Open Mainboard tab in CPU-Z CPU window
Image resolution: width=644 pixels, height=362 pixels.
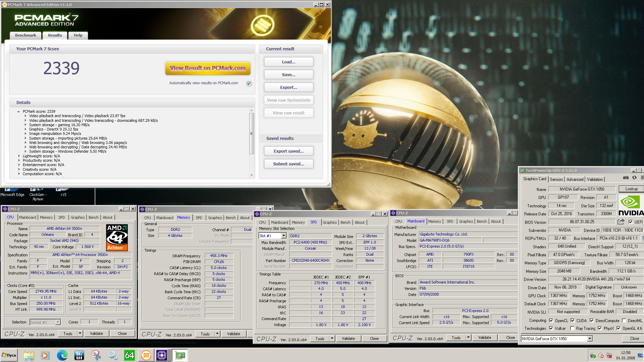click(x=28, y=217)
